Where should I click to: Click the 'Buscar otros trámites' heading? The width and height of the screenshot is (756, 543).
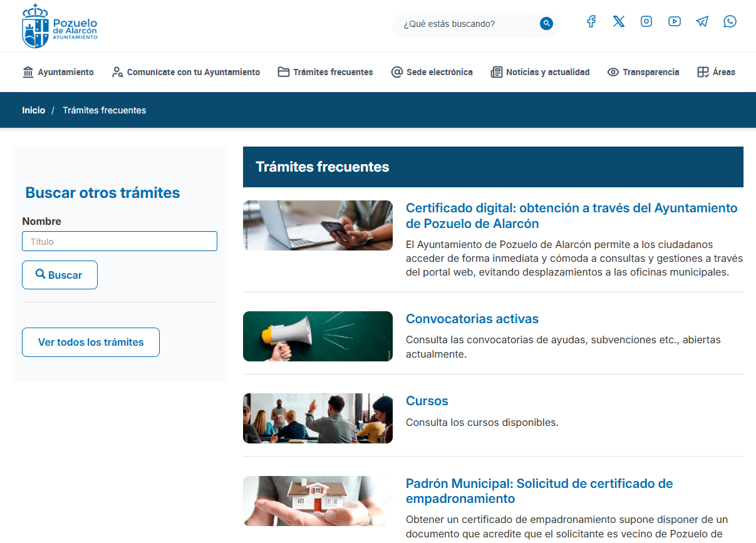pyautogui.click(x=103, y=193)
